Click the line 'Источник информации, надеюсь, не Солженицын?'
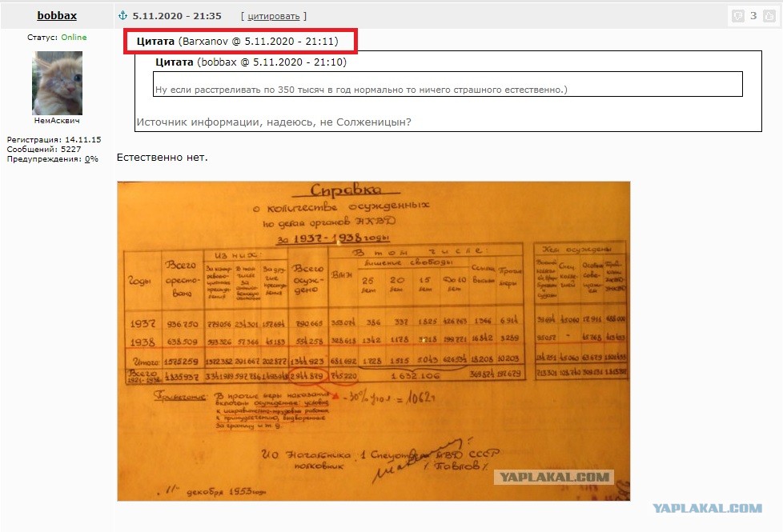Screen dimensions: 783x532 click(x=274, y=122)
